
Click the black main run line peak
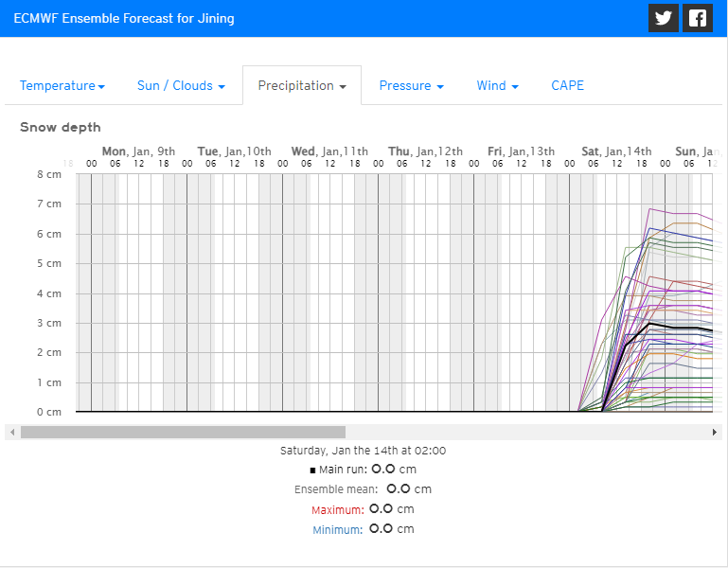pyautogui.click(x=649, y=323)
